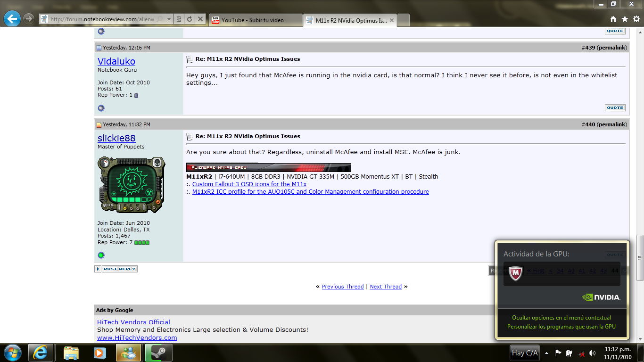Open the permalink for post #439
Viewport: 644px width, 362px height.
click(612, 48)
